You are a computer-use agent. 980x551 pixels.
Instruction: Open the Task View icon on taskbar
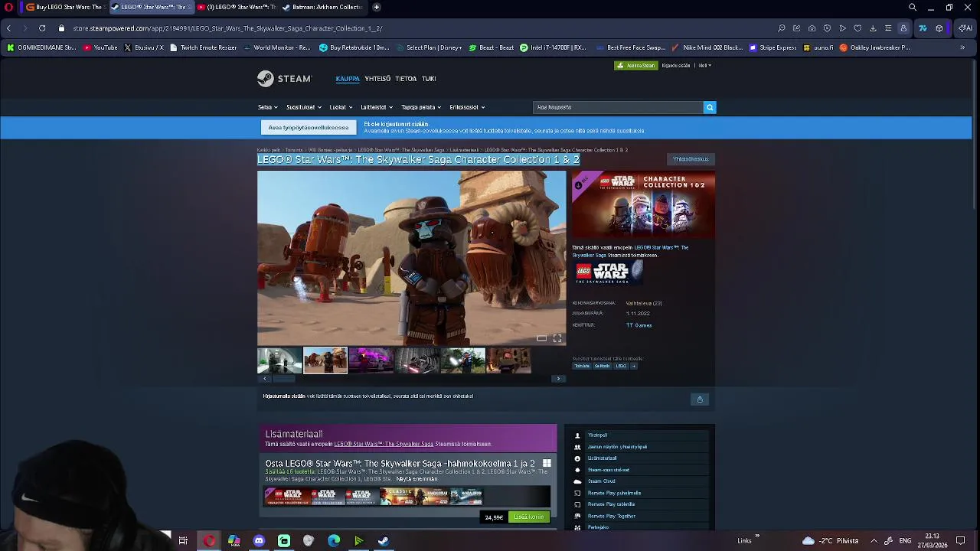click(183, 541)
